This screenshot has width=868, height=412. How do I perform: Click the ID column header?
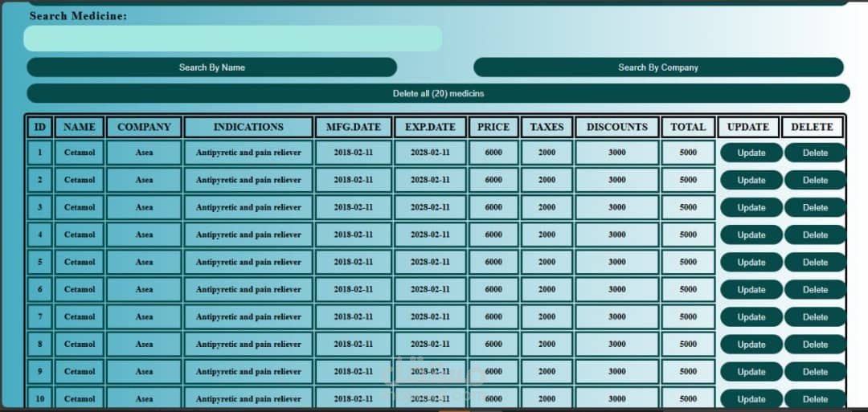coord(40,127)
